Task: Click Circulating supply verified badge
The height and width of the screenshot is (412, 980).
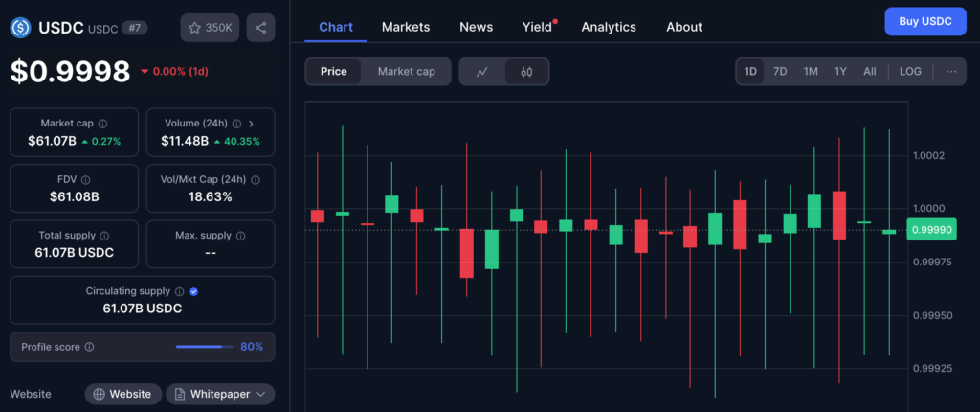Action: coord(193,291)
